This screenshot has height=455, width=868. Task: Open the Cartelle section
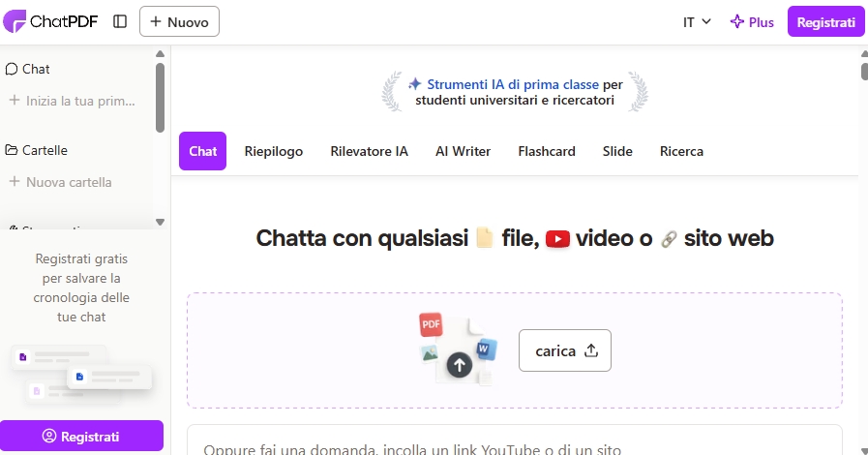[x=37, y=151]
